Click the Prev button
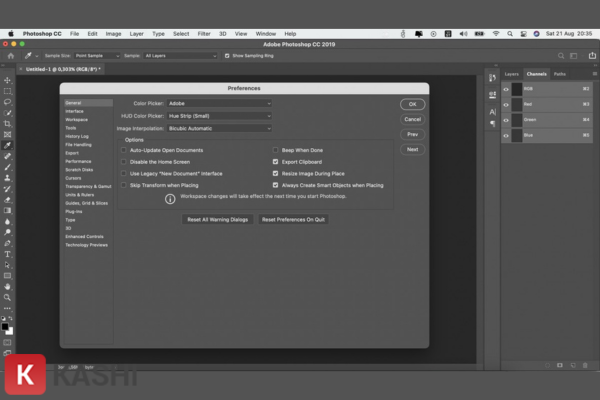The height and width of the screenshot is (400, 600). tap(412, 134)
